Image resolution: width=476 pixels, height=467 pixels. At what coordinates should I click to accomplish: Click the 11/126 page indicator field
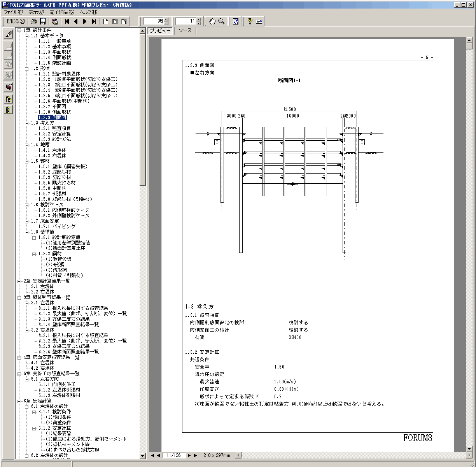pos(174,455)
